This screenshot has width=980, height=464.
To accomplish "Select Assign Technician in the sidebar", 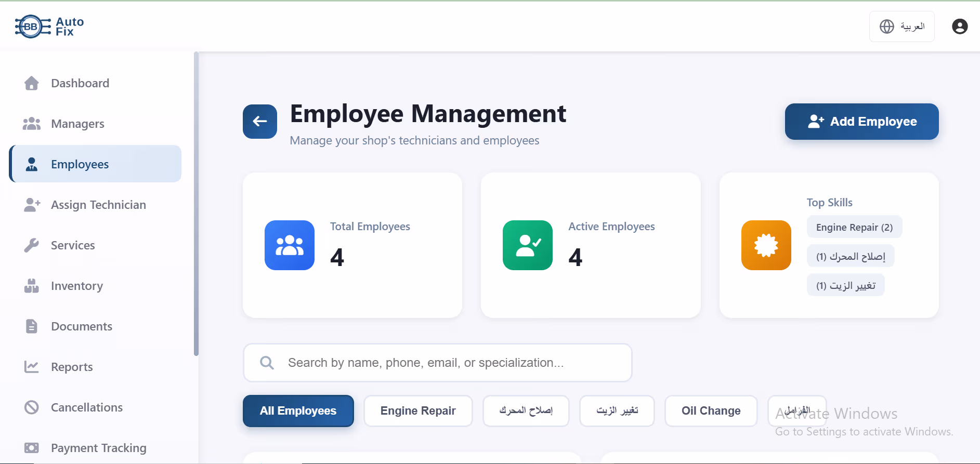I will (x=95, y=205).
